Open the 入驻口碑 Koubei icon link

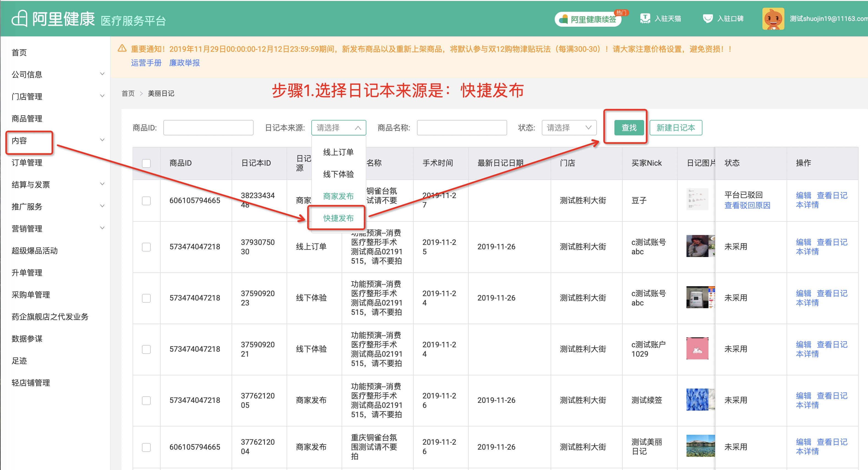tap(708, 18)
